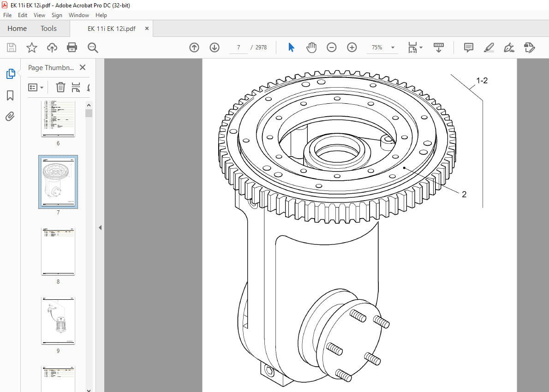Zoom out with minus button
549x392 pixels.
(332, 47)
